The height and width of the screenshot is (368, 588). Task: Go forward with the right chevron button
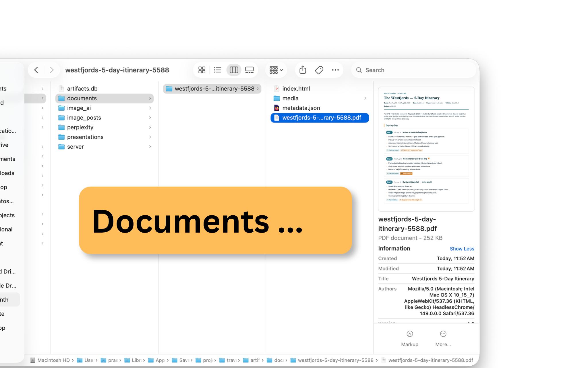(x=52, y=70)
